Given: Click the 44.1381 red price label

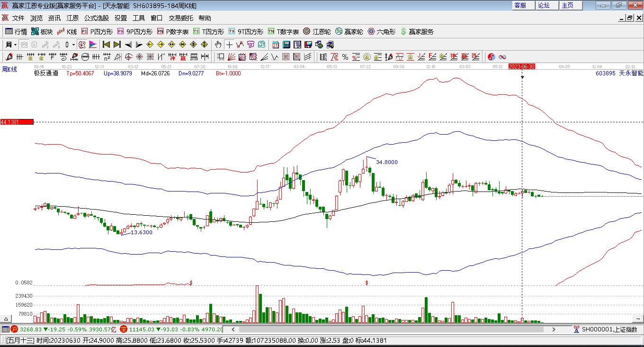Looking at the screenshot, I should [x=17, y=122].
